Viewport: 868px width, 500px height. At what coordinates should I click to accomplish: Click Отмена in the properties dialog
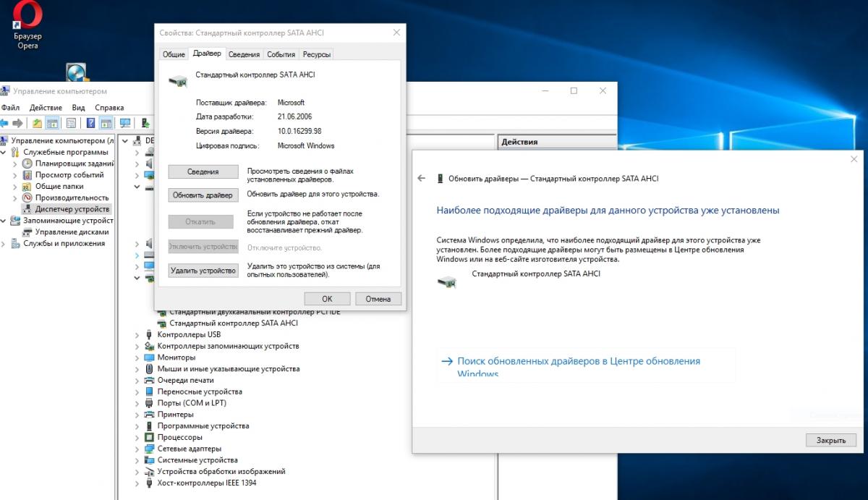[x=378, y=299]
